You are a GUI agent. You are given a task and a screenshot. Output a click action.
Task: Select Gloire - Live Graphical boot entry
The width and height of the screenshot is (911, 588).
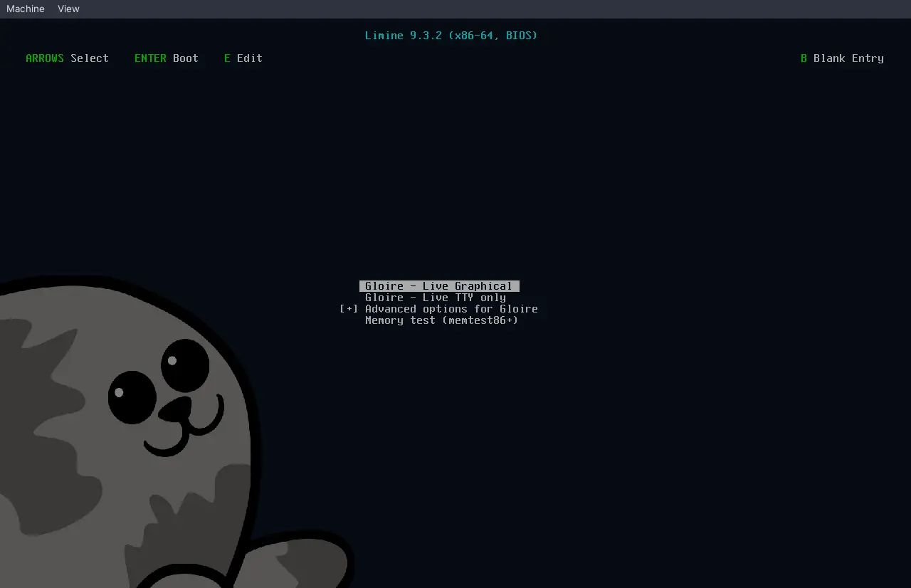tap(439, 286)
